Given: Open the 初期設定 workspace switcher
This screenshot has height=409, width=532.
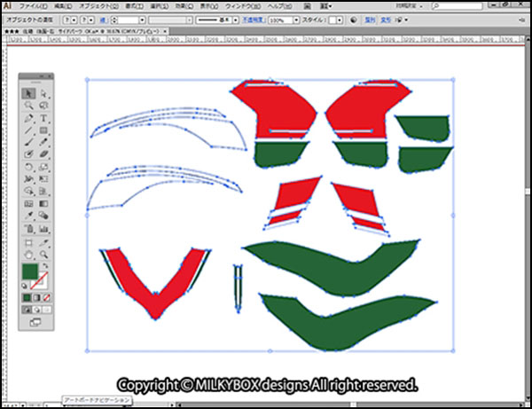Looking at the screenshot, I should (x=409, y=6).
